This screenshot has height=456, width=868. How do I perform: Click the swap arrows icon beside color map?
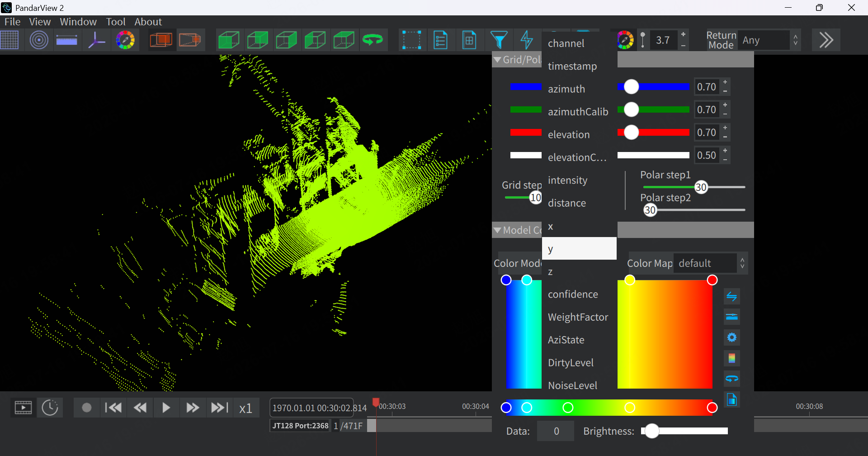coord(731,296)
